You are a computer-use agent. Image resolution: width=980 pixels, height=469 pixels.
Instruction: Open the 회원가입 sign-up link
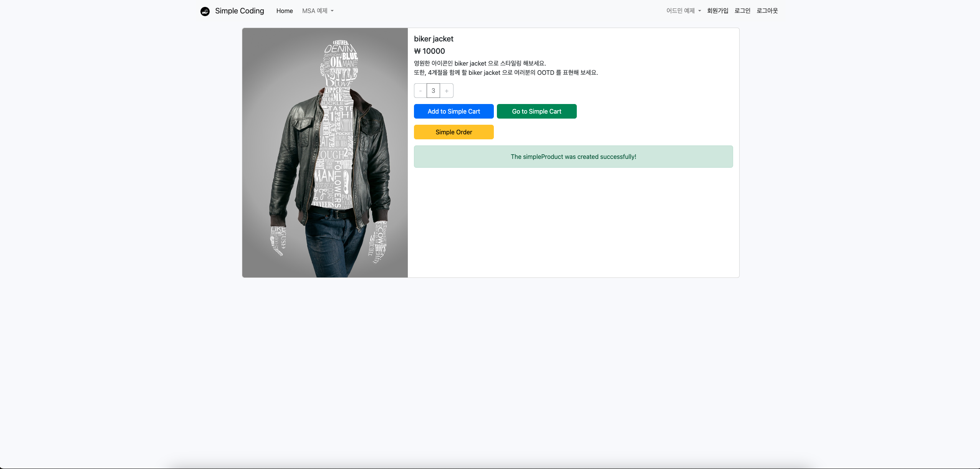(x=717, y=11)
